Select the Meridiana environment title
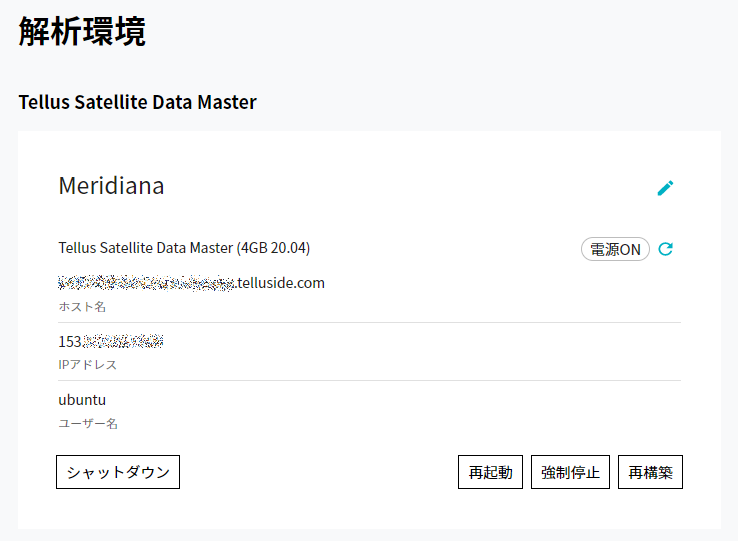 pyautogui.click(x=111, y=186)
